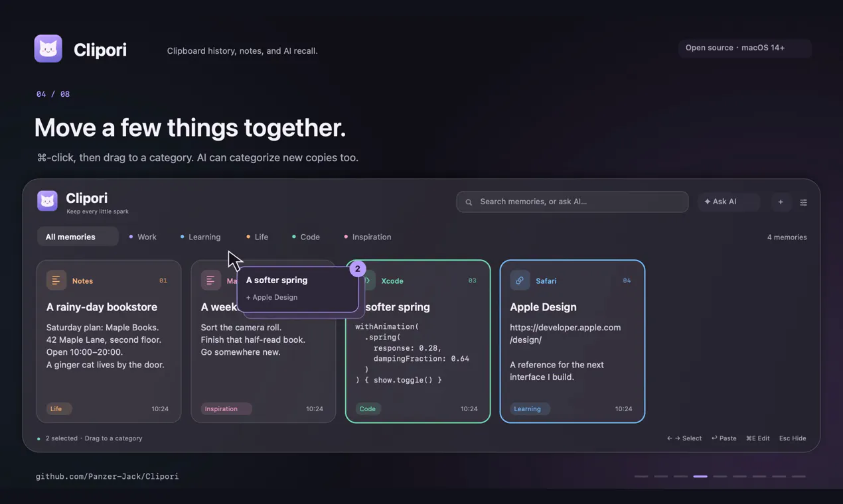The image size is (843, 504).
Task: Select the All memories tab
Action: pos(78,237)
